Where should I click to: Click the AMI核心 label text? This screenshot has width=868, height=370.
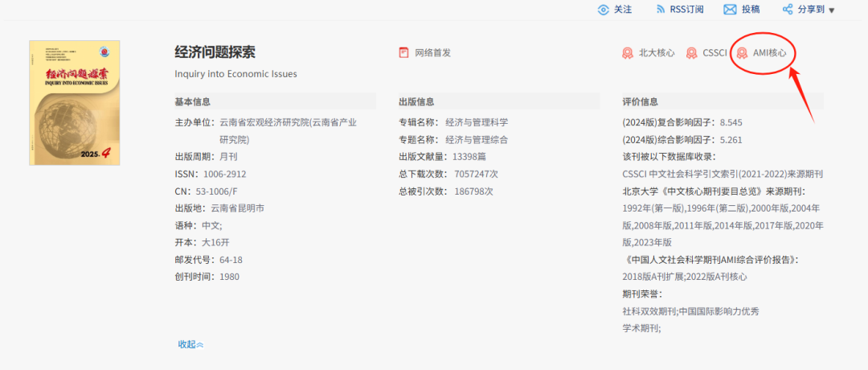click(769, 53)
